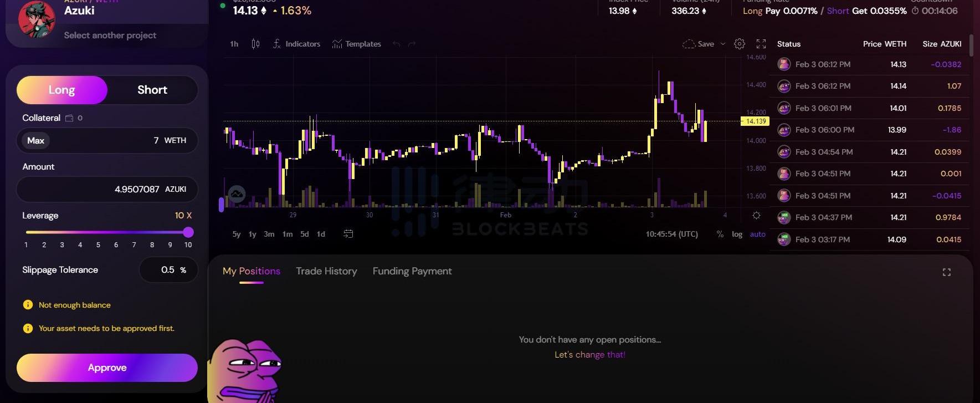Expand the Save layout dropdown arrow
Viewport: 980px width, 403px height.
723,44
